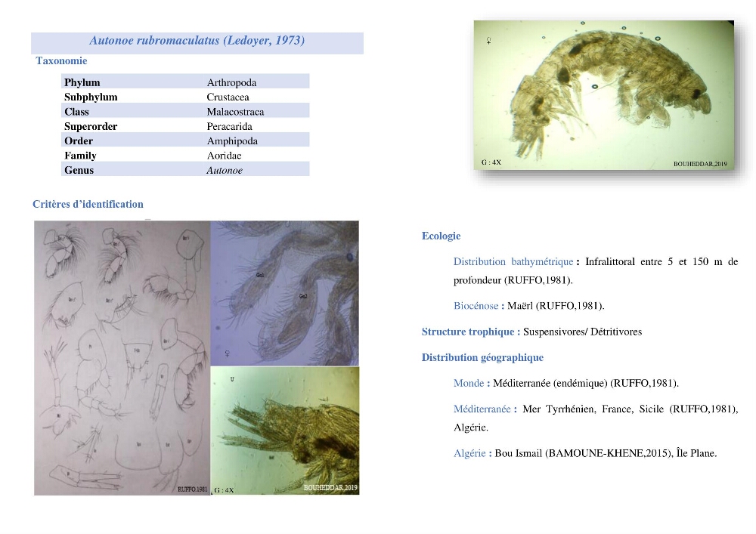Select the "Arthropoda" table cell

pos(231,82)
